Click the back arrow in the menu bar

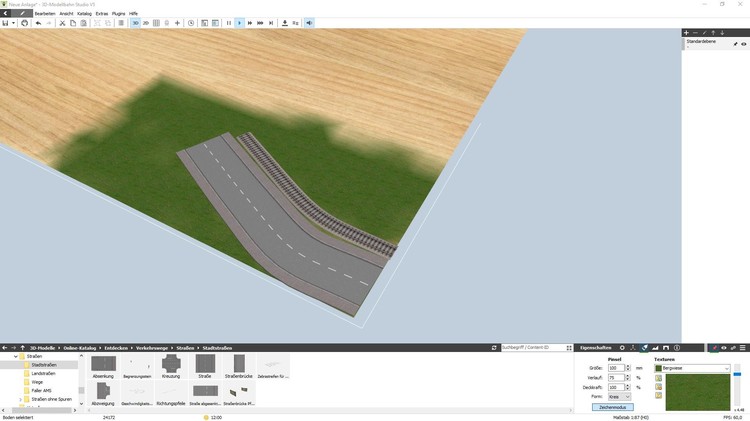tap(5, 13)
